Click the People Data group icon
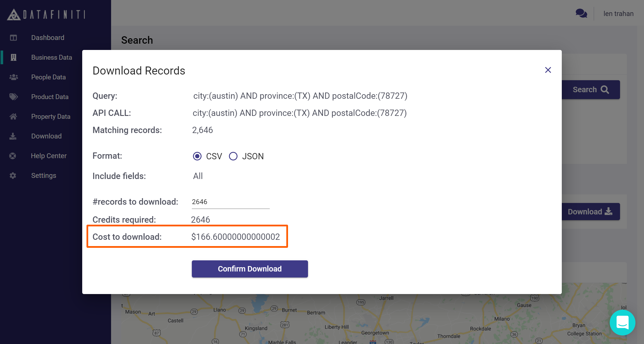 tap(13, 77)
